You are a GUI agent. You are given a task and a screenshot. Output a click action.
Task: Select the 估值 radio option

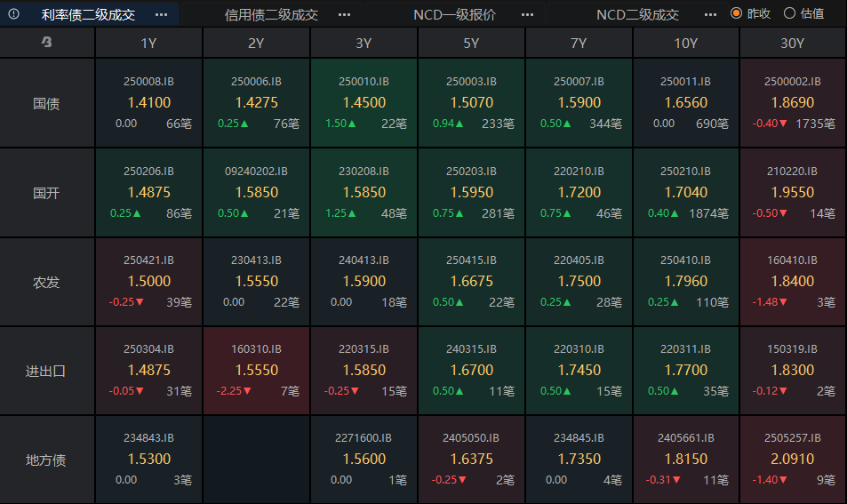[x=788, y=13]
